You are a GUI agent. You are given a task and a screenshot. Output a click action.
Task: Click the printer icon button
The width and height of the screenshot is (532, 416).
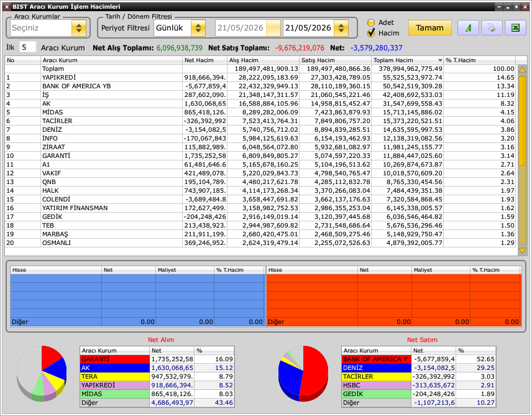point(491,28)
